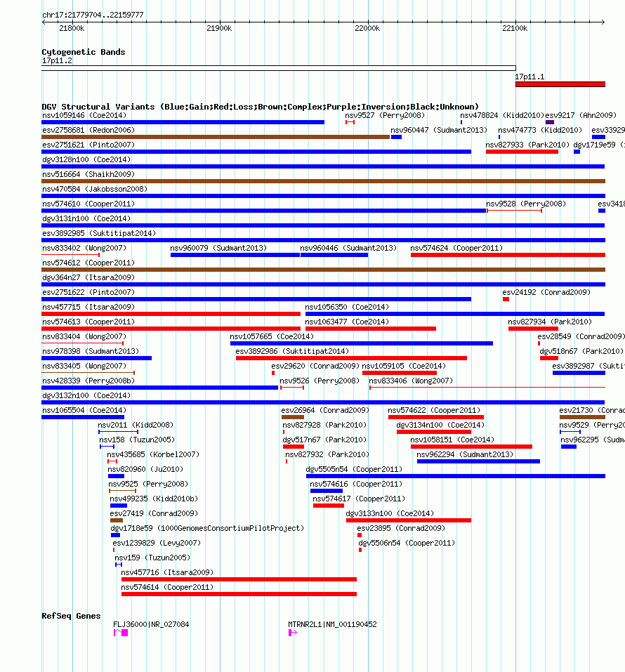
Task: Click the nsv158 (Tuzun2005) label
Action: point(137,440)
